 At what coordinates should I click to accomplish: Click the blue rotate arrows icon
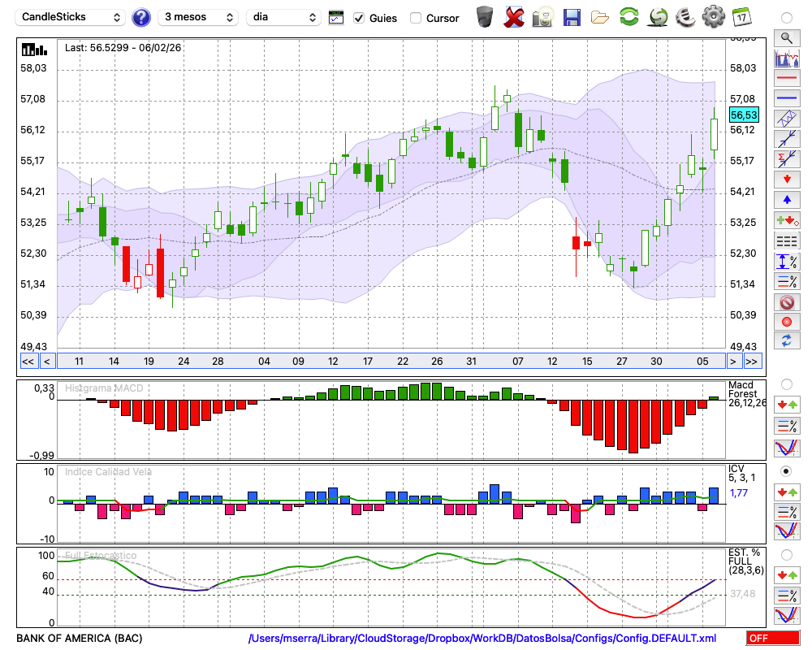[787, 340]
